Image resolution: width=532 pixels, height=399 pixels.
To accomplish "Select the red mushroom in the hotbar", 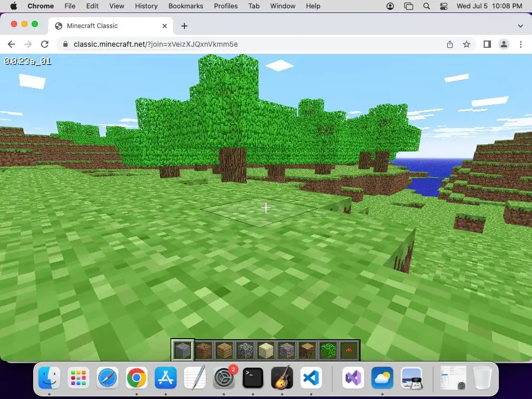I will coord(349,350).
